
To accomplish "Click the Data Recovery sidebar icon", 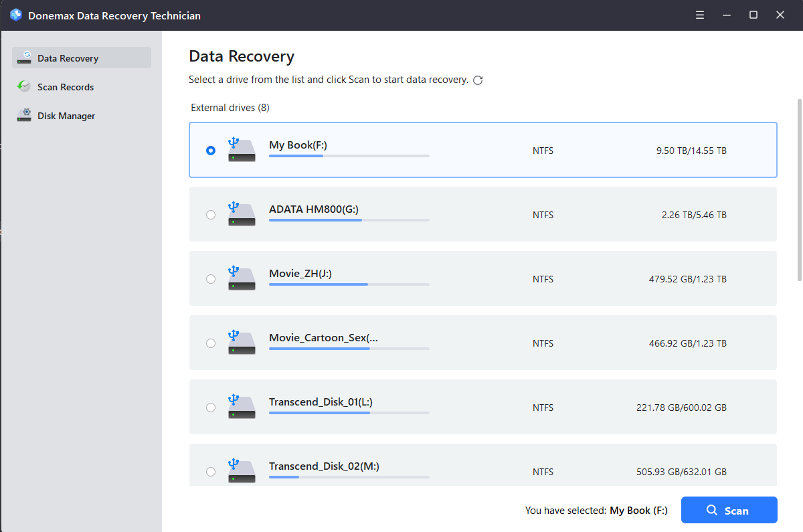I will click(x=24, y=58).
